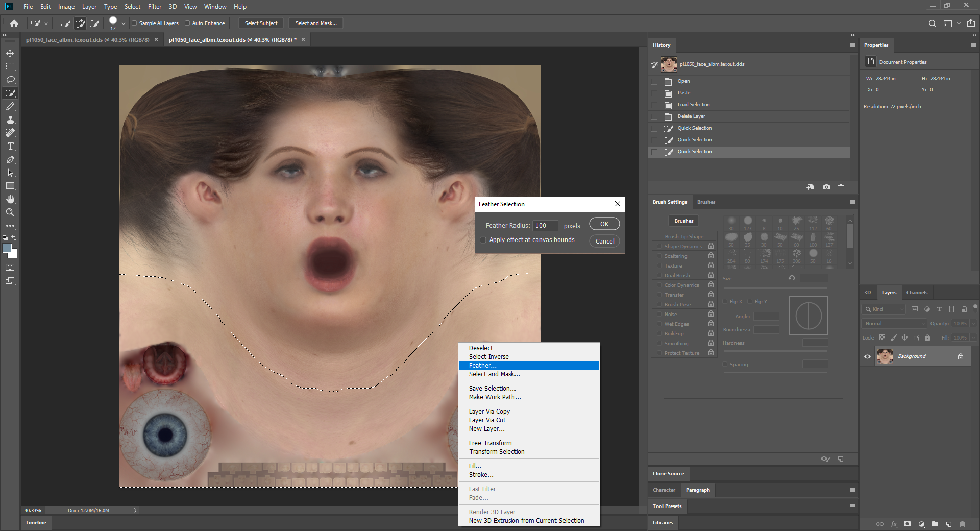
Task: Select the Zoom tool
Action: coord(10,212)
